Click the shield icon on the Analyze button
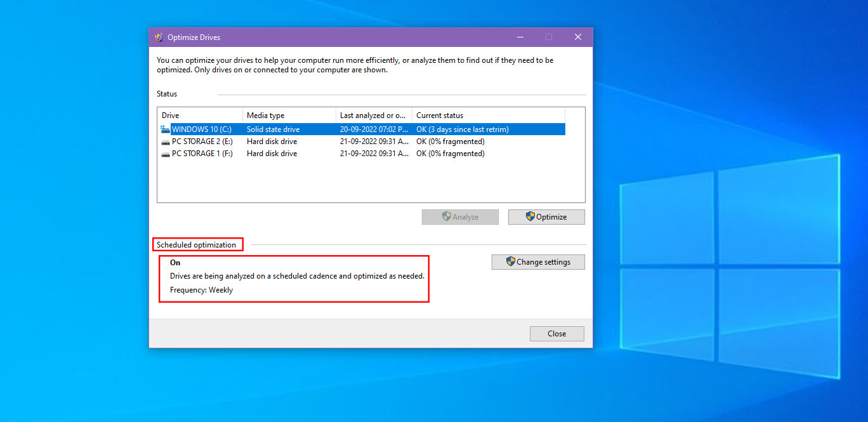Image resolution: width=868 pixels, height=422 pixels. tap(447, 216)
